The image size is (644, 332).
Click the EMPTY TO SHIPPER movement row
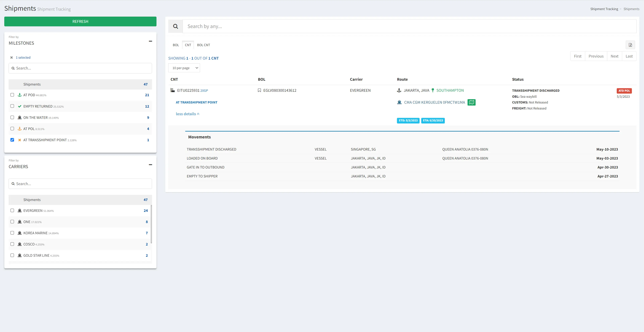pos(402,176)
